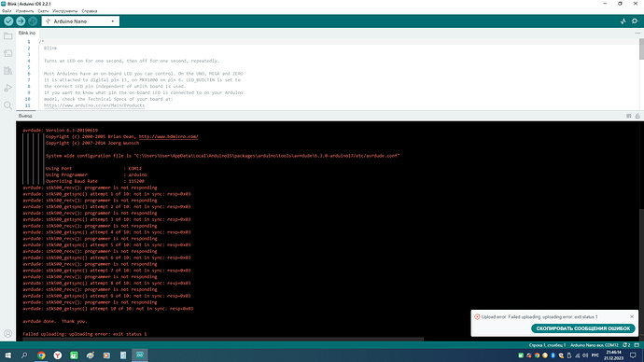Open the Serial Plotter

pyautogui.click(x=623, y=21)
